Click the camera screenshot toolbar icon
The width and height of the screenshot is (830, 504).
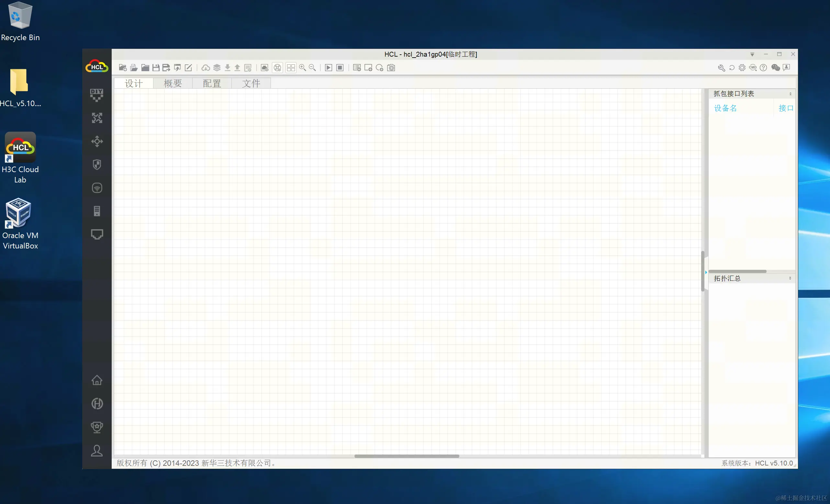point(391,68)
